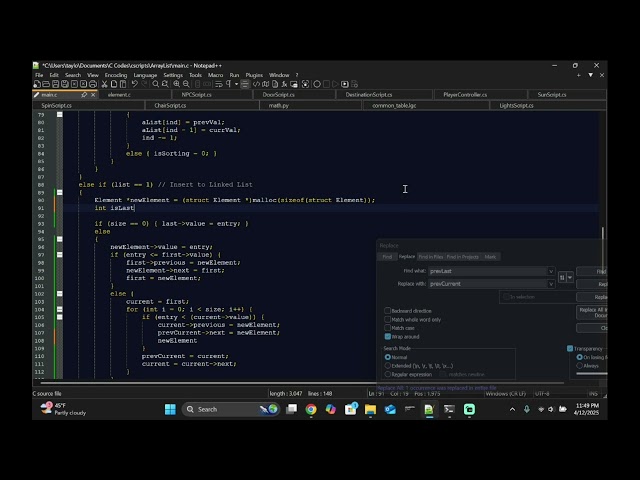Image resolution: width=640 pixels, height=480 pixels.
Task: Close the main.c tab with X
Action: click(93, 95)
